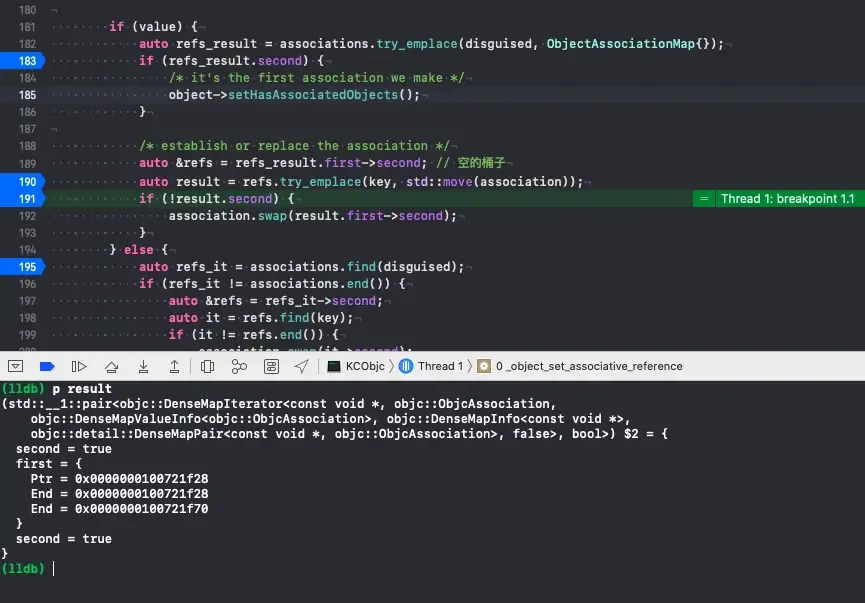The width and height of the screenshot is (865, 603).
Task: Open the Debug View Hierarchy tool
Action: tap(207, 366)
